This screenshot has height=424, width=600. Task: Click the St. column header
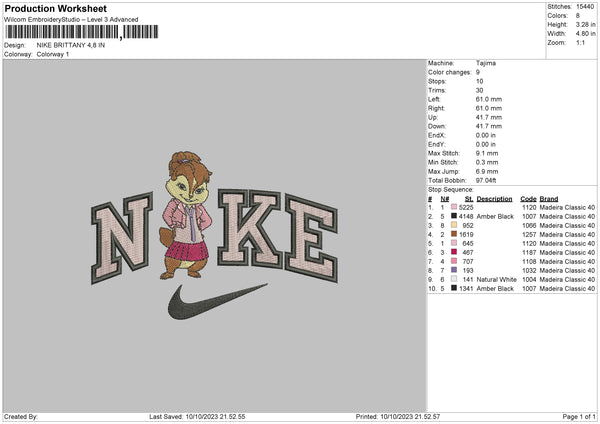coord(469,199)
